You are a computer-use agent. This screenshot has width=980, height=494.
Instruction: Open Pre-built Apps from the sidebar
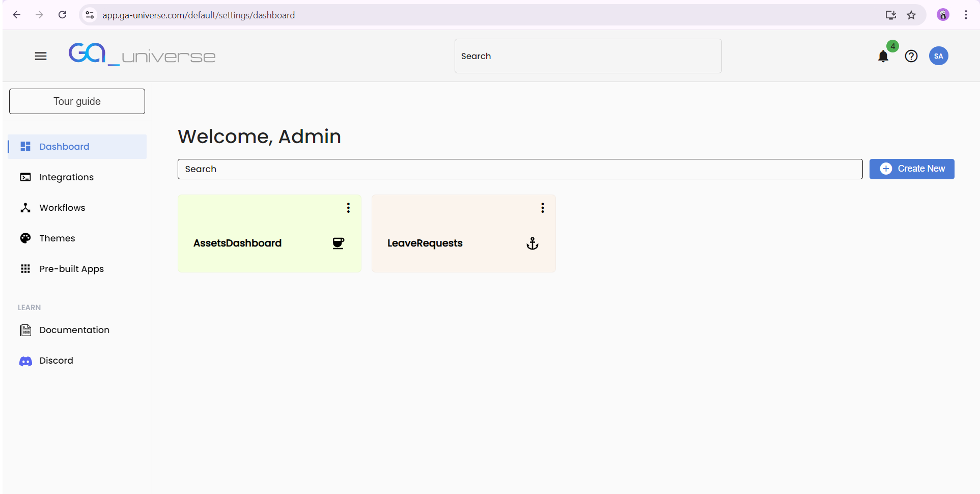click(77, 269)
